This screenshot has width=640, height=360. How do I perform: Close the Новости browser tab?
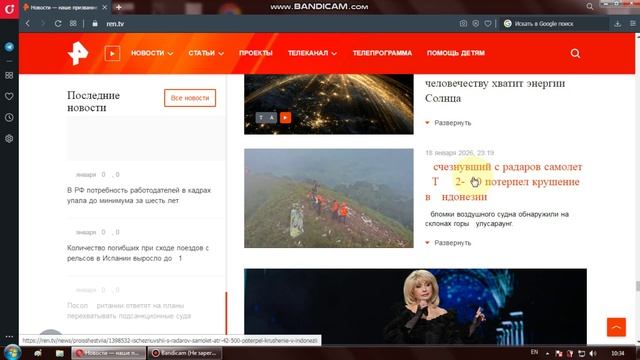click(105, 7)
